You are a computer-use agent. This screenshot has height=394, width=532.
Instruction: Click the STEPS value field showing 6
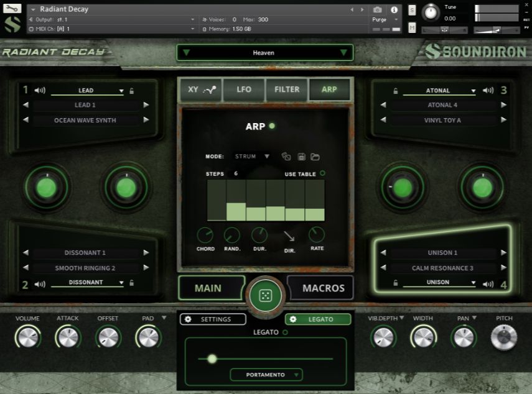[235, 174]
